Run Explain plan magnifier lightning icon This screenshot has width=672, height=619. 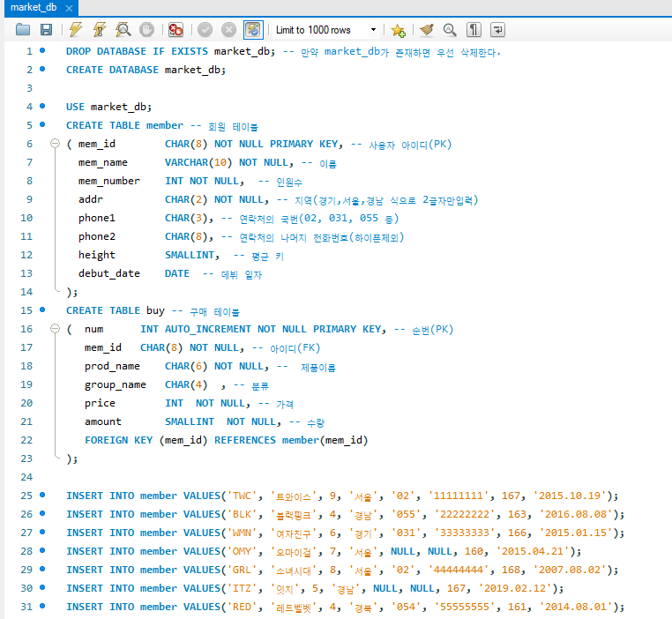click(123, 30)
